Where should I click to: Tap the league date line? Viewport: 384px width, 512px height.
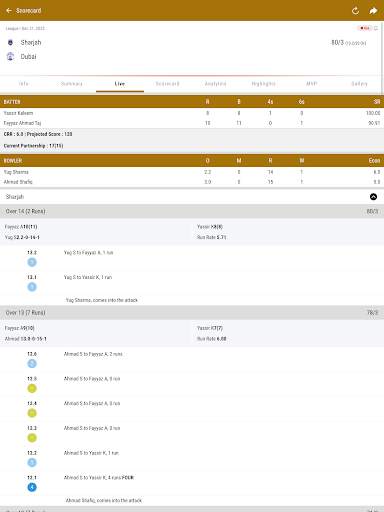tap(25, 28)
